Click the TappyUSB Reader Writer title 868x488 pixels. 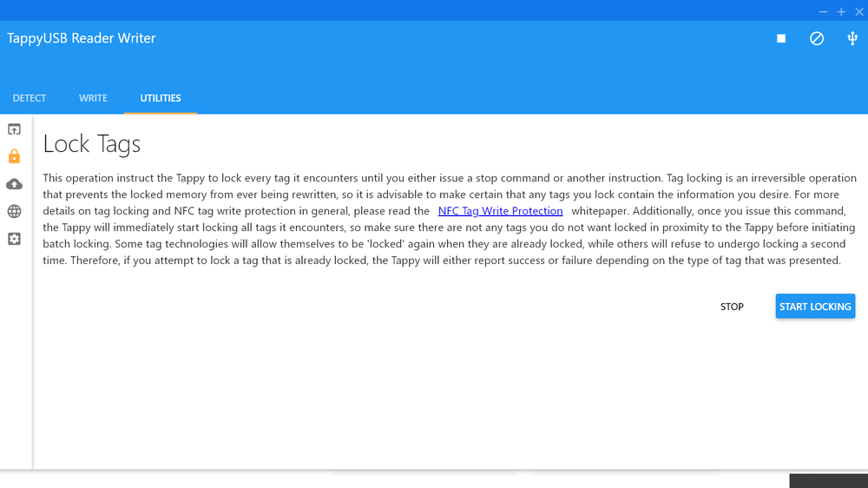pyautogui.click(x=82, y=38)
